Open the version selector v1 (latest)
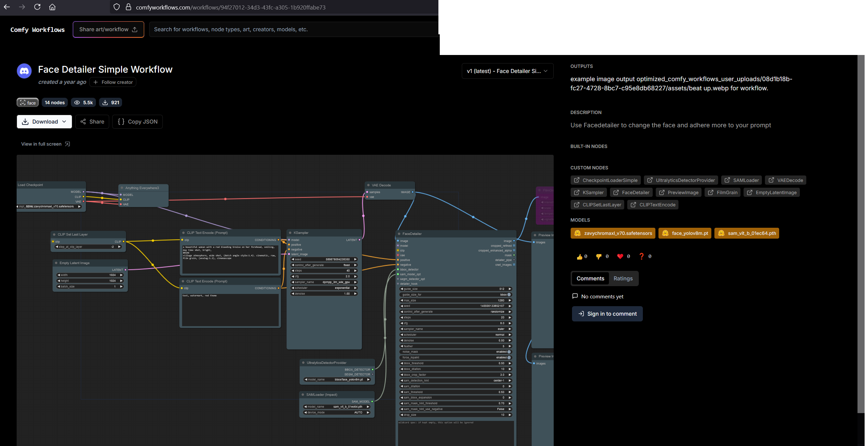868x446 pixels. [508, 71]
